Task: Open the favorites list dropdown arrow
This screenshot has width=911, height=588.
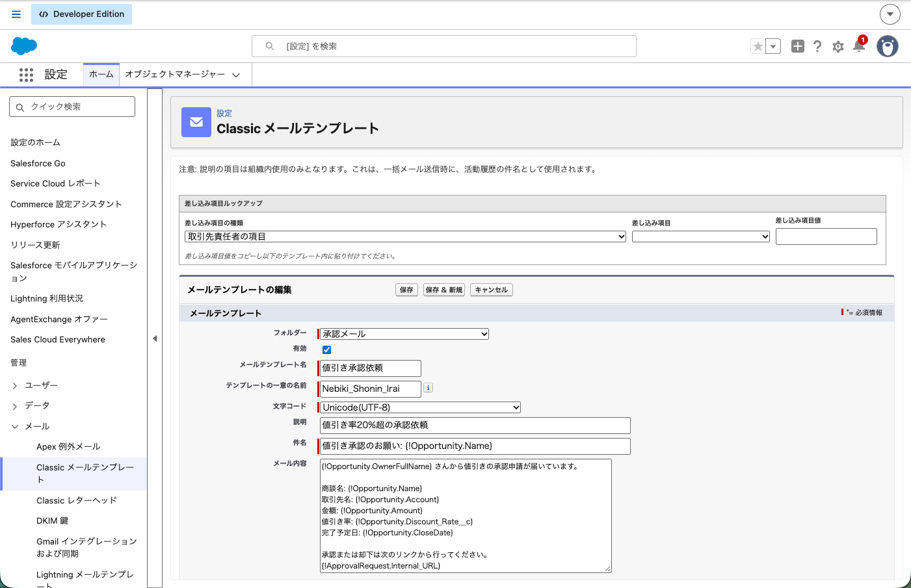Action: click(x=773, y=46)
